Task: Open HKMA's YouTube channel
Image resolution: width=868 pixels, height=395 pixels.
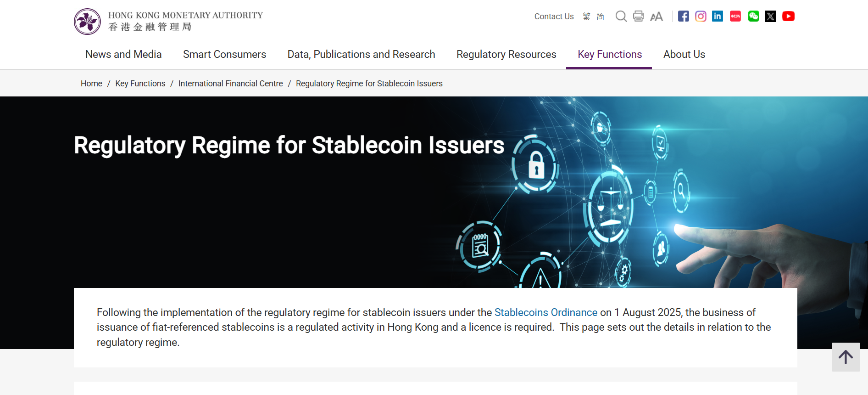Action: point(788,16)
